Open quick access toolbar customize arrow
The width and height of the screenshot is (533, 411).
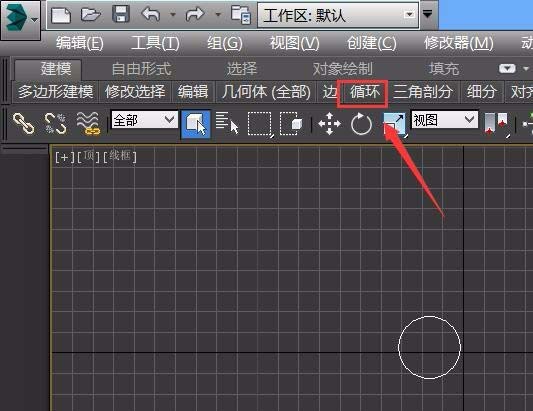coord(427,14)
